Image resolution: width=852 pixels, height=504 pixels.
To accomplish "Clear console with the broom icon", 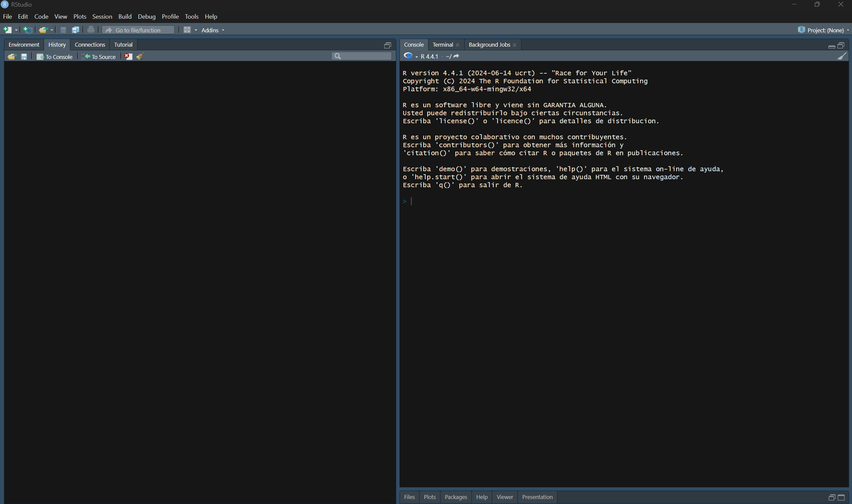I will point(842,56).
